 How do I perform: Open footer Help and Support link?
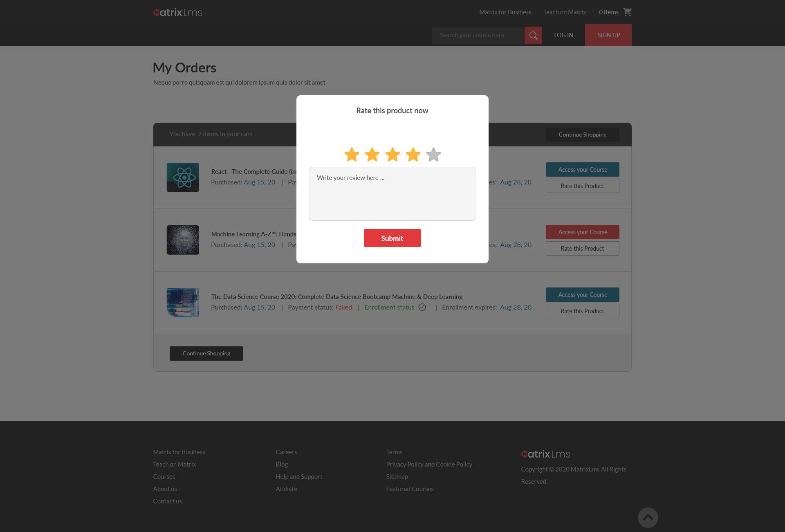pyautogui.click(x=299, y=476)
